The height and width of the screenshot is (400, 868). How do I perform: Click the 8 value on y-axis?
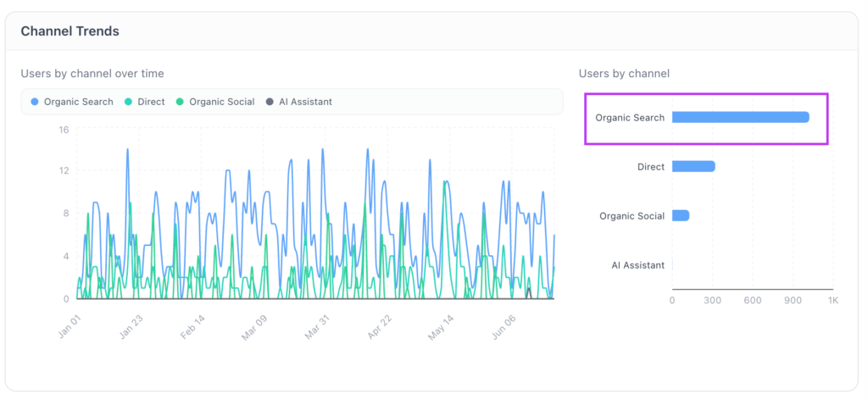coord(66,213)
